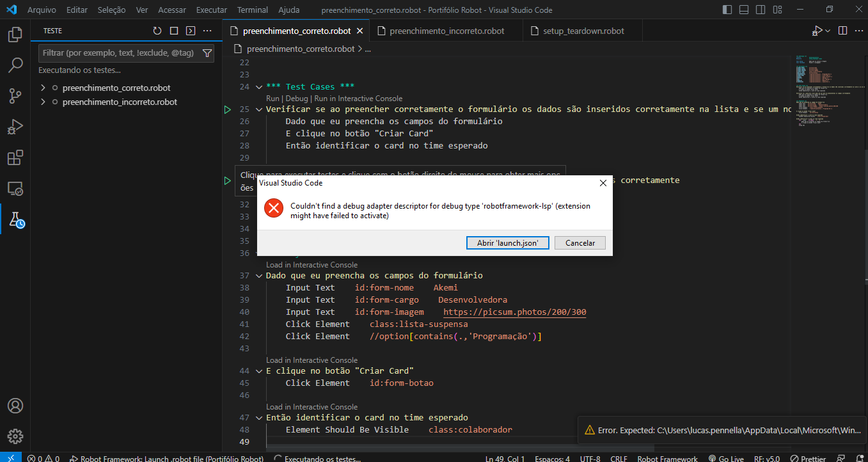Open the Terminal menu

pyautogui.click(x=253, y=10)
